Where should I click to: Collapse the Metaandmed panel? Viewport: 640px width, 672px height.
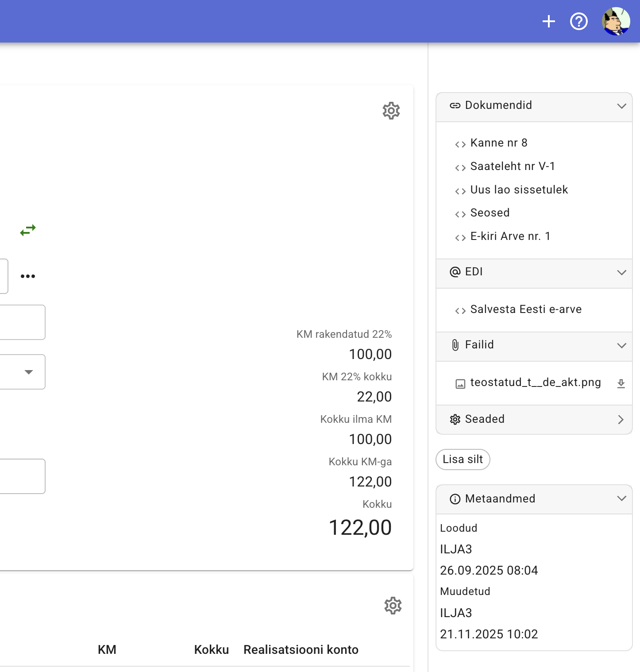click(x=621, y=498)
